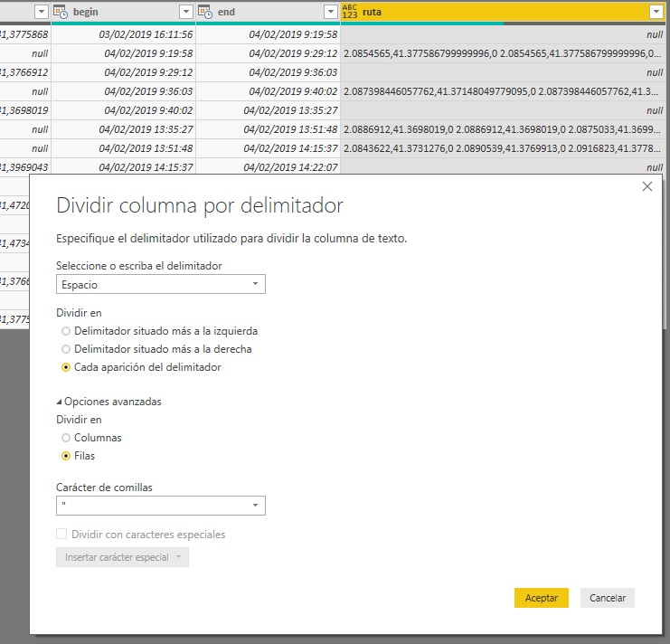Collapse the Opciones avanzadas section

pyautogui.click(x=60, y=402)
